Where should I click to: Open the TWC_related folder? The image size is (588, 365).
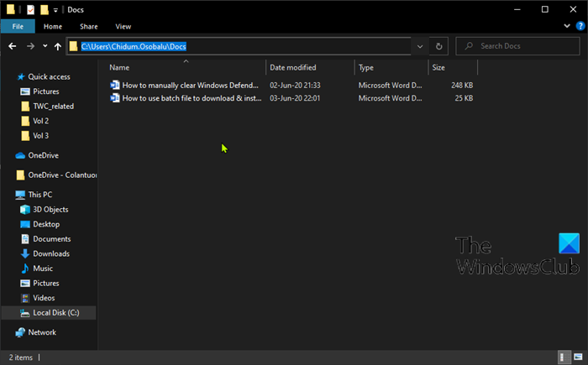[53, 106]
